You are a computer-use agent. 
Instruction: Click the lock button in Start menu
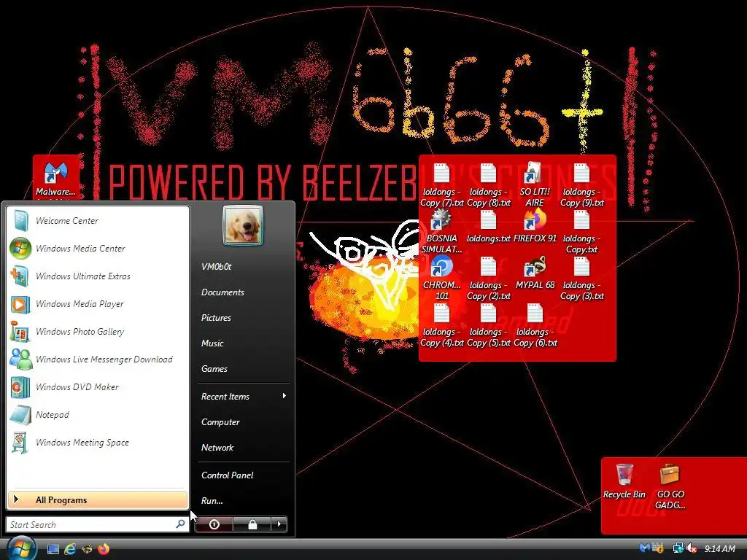tap(252, 524)
